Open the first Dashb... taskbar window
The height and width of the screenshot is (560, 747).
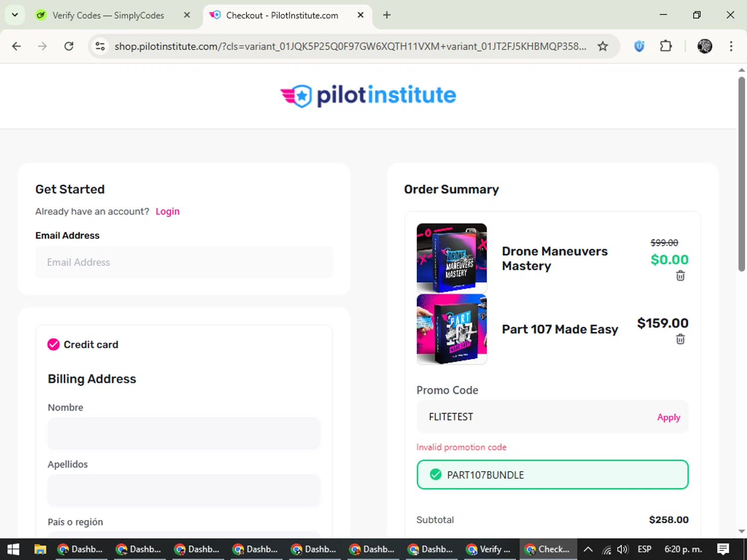click(x=82, y=549)
